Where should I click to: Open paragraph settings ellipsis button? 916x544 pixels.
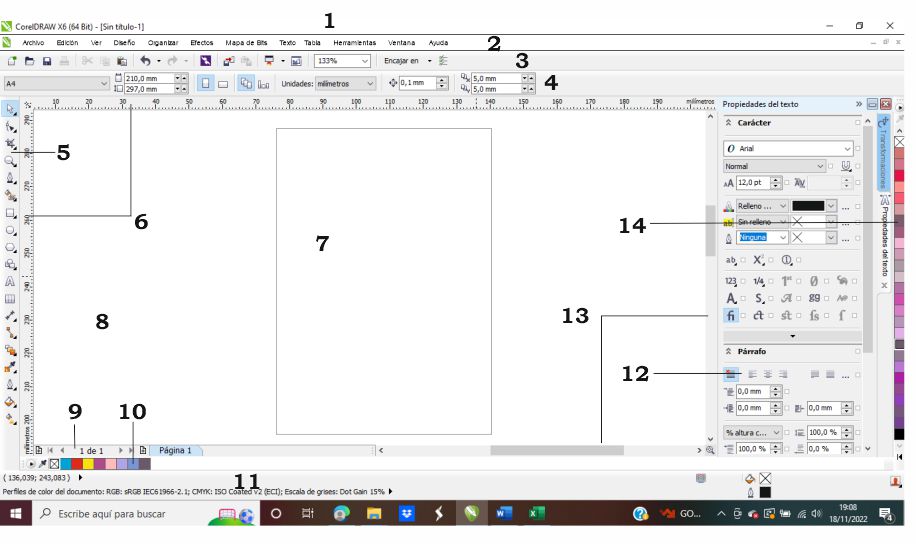tap(845, 375)
